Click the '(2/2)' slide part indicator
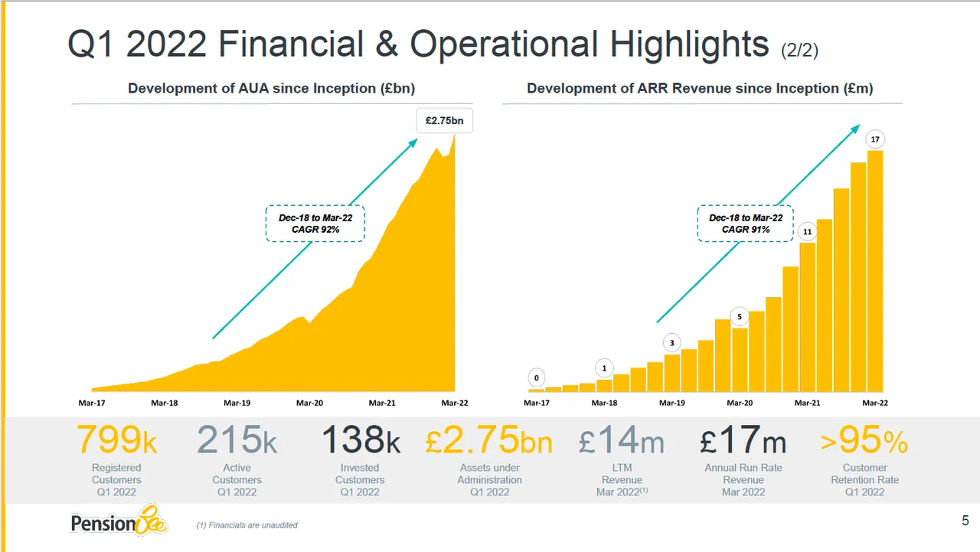 pos(799,51)
